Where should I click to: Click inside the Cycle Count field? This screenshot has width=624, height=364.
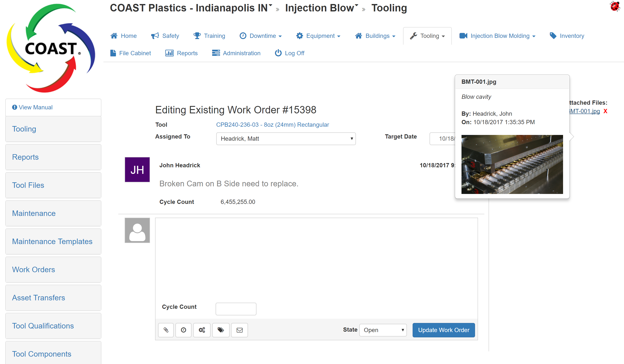pyautogui.click(x=236, y=309)
